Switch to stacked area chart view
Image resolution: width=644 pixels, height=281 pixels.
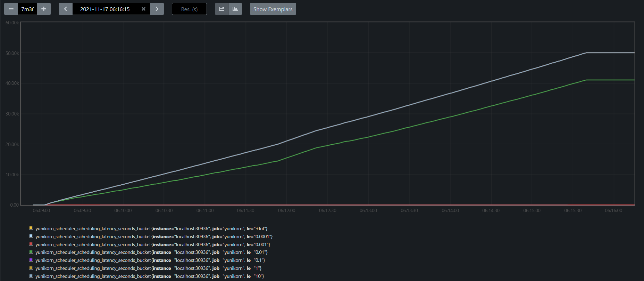click(x=235, y=9)
